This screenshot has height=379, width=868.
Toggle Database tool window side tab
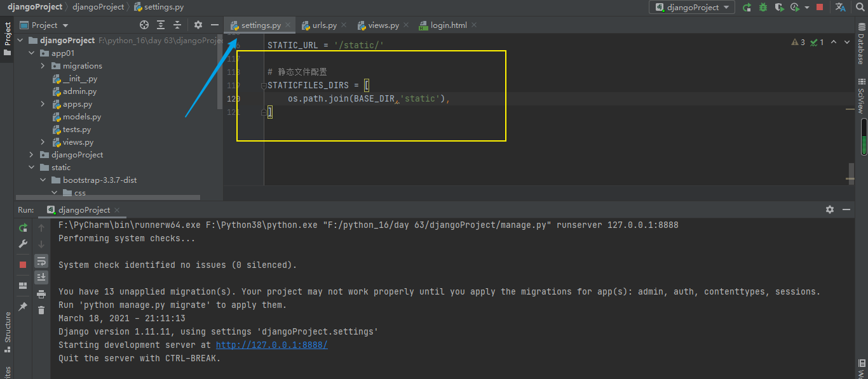[861, 44]
